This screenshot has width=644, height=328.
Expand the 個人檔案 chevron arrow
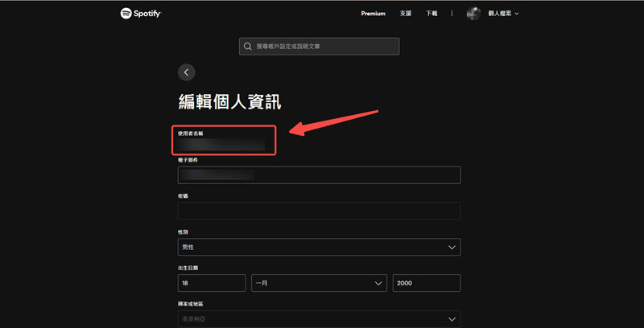click(517, 14)
